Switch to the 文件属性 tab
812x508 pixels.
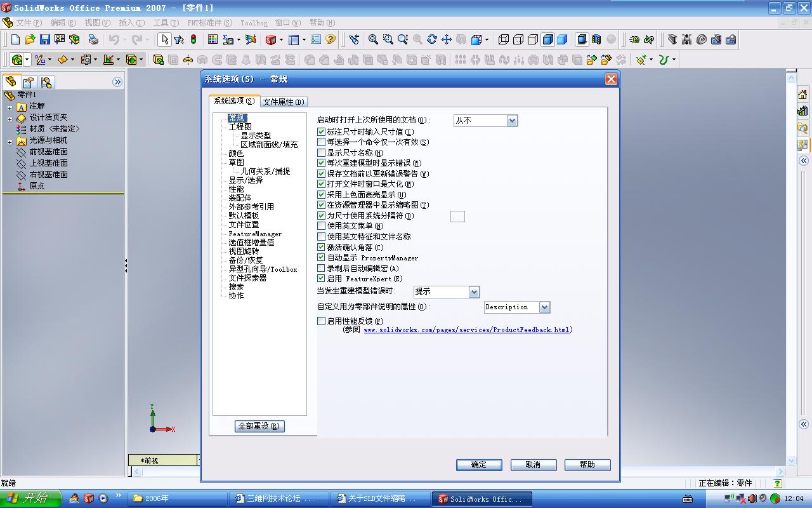tap(284, 102)
